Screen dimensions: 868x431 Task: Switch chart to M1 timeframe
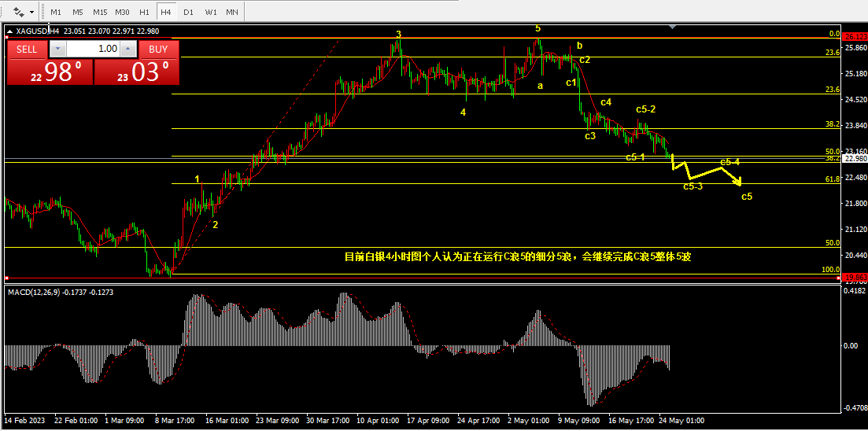pyautogui.click(x=56, y=12)
